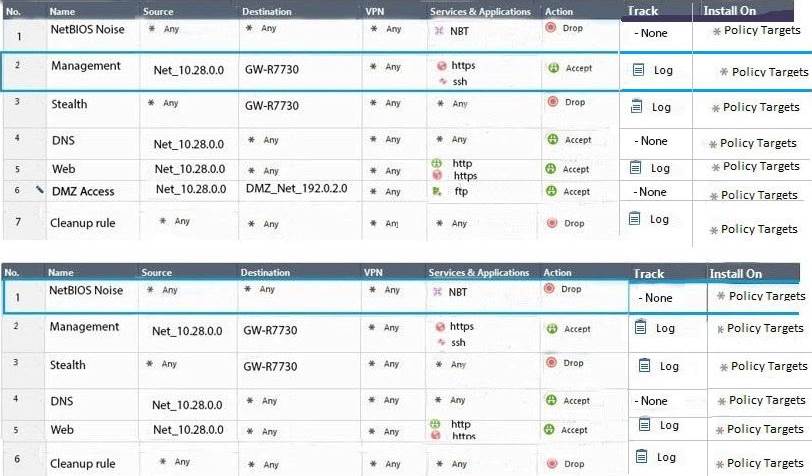Sort by Name column header in top table
812x476 pixels.
61,12
